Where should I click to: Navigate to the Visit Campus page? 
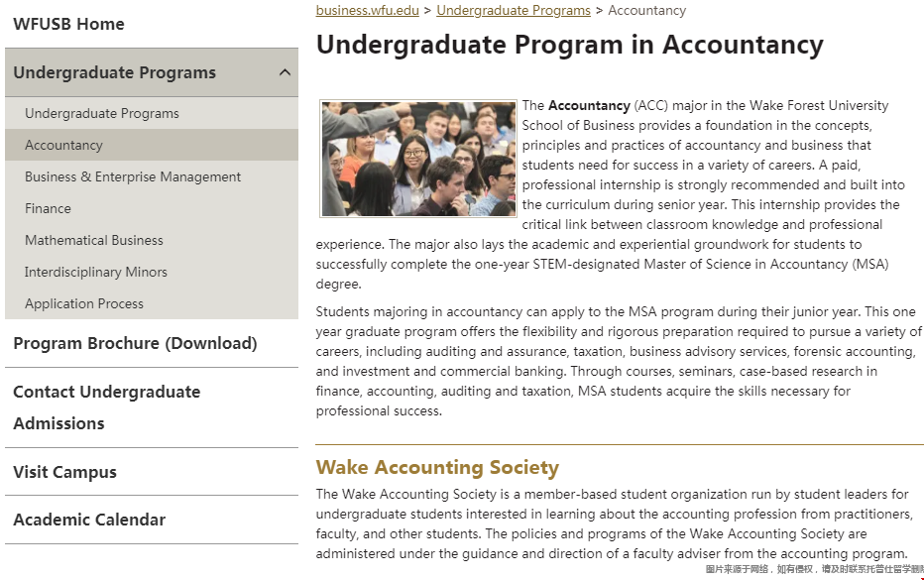coord(64,472)
